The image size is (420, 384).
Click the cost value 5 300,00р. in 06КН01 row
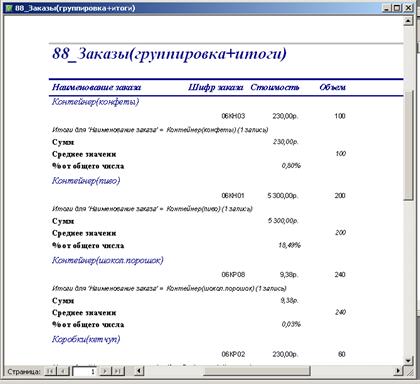283,196
